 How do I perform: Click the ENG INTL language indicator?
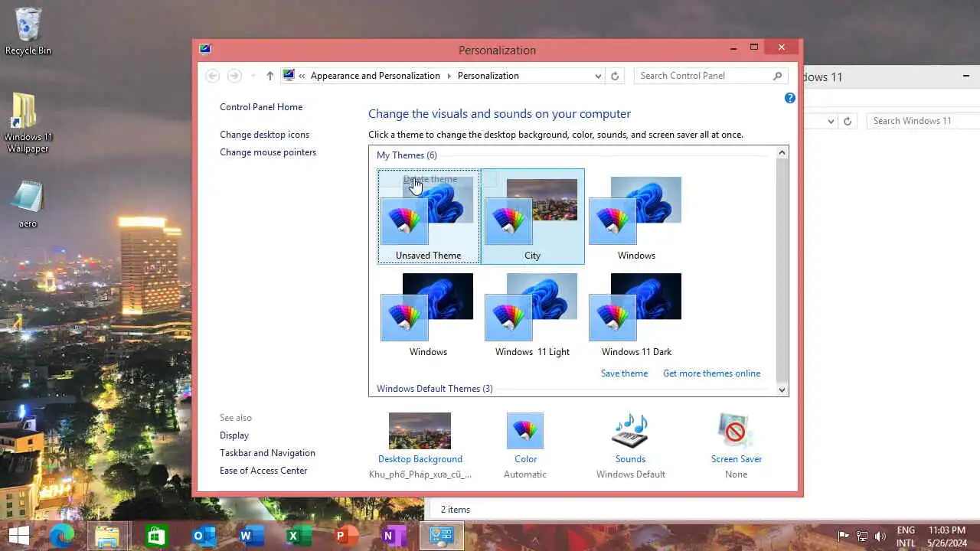point(906,536)
